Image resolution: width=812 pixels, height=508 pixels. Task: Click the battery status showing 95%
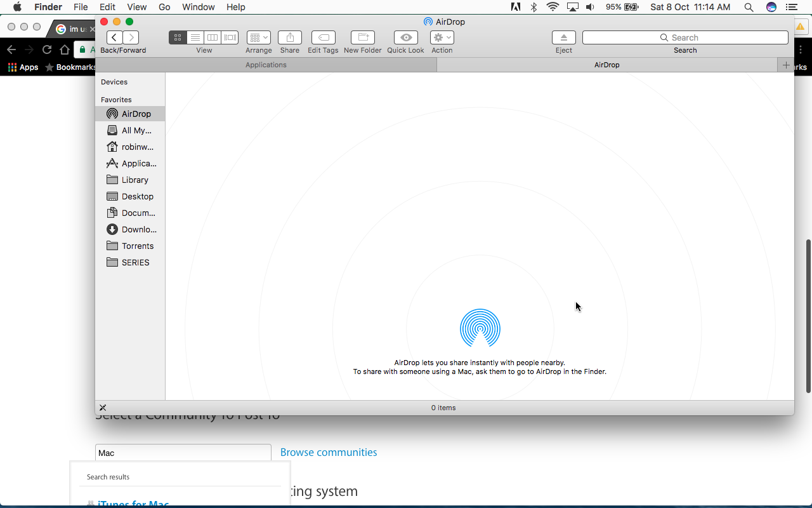coord(622,7)
